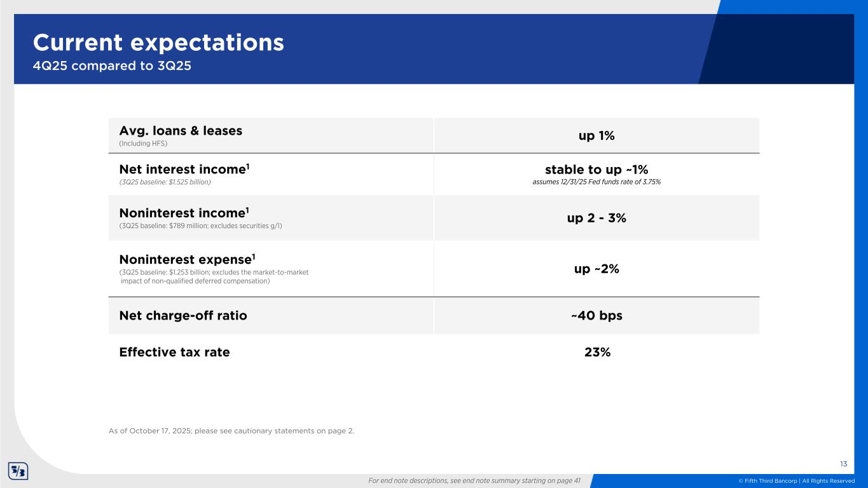Select the "up 2 - 3%" guidance value

[596, 218]
